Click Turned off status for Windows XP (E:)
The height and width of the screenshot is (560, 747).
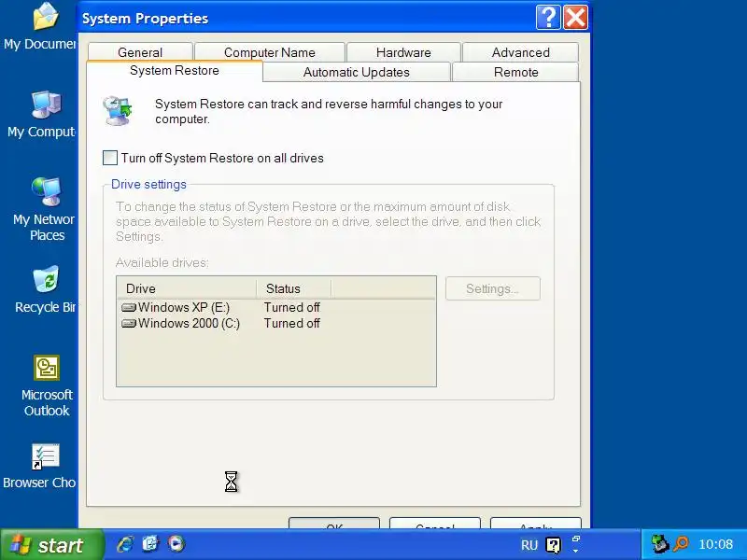291,308
